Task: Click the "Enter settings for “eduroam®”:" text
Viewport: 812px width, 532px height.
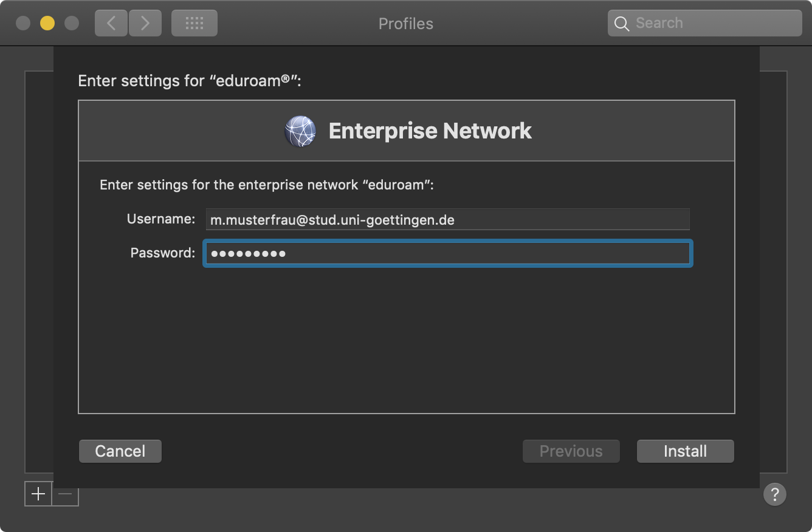Action: tap(190, 81)
